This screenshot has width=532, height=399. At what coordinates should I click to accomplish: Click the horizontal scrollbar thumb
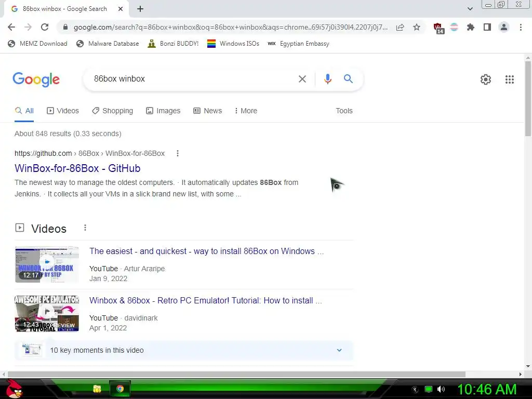(236, 374)
